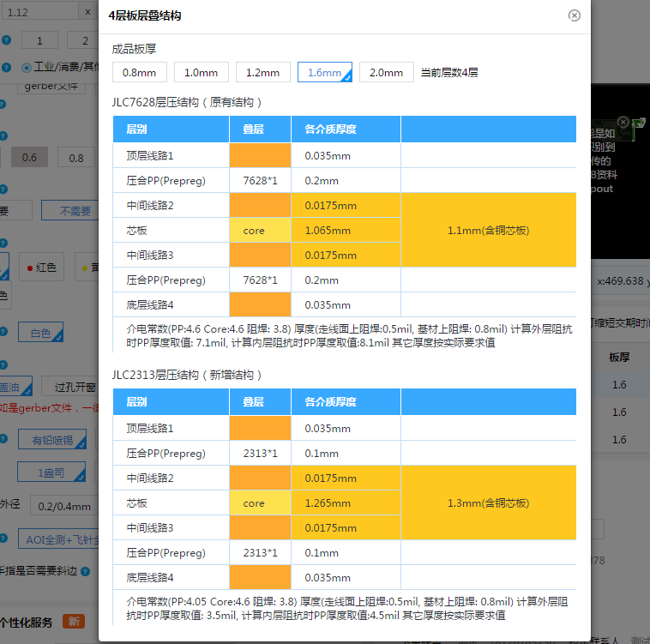The height and width of the screenshot is (644, 650).
Task: Choose the 1.0mm board thickness option
Action: pos(201,73)
